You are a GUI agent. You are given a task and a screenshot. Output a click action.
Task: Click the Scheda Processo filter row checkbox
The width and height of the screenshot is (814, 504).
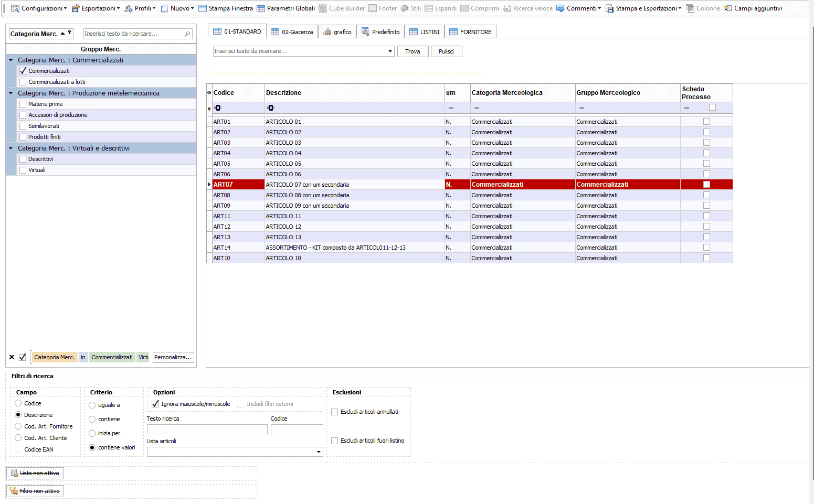click(x=712, y=108)
